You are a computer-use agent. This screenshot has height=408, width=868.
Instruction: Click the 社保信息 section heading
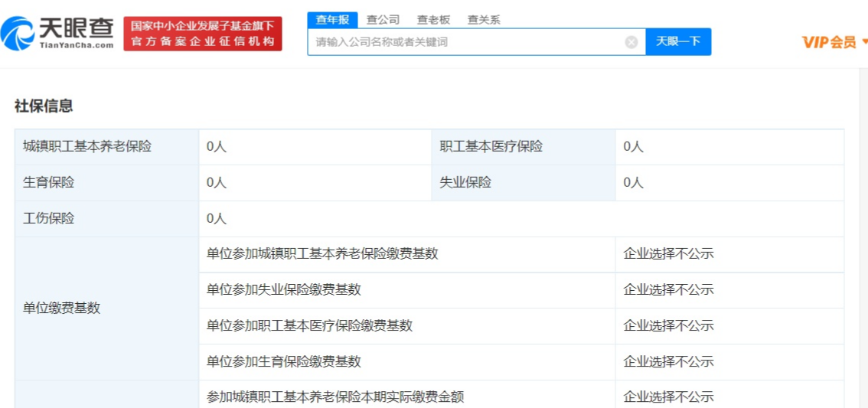pyautogui.click(x=44, y=106)
